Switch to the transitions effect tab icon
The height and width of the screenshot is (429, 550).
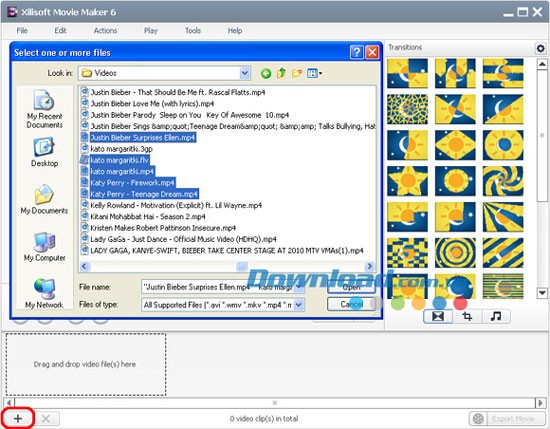tap(438, 316)
